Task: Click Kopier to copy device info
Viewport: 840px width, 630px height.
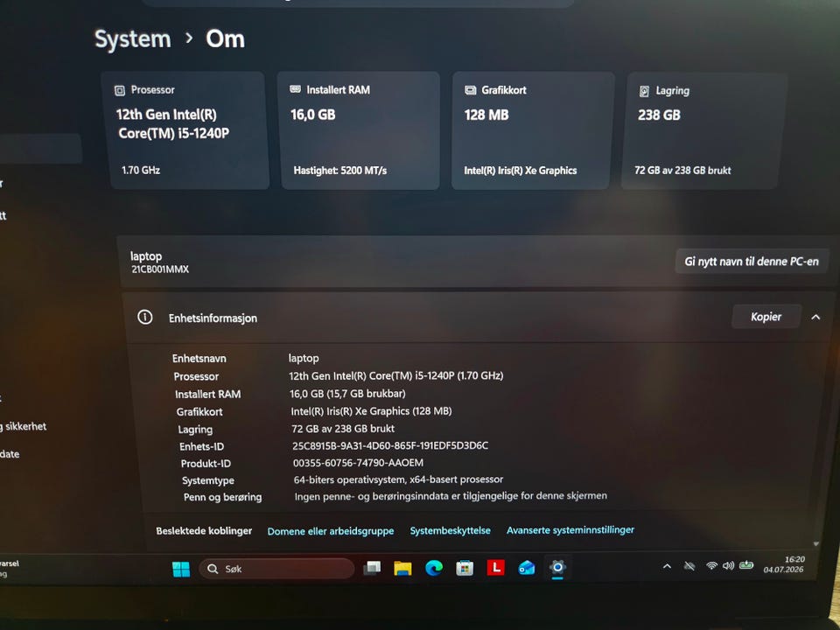Action: pyautogui.click(x=766, y=317)
